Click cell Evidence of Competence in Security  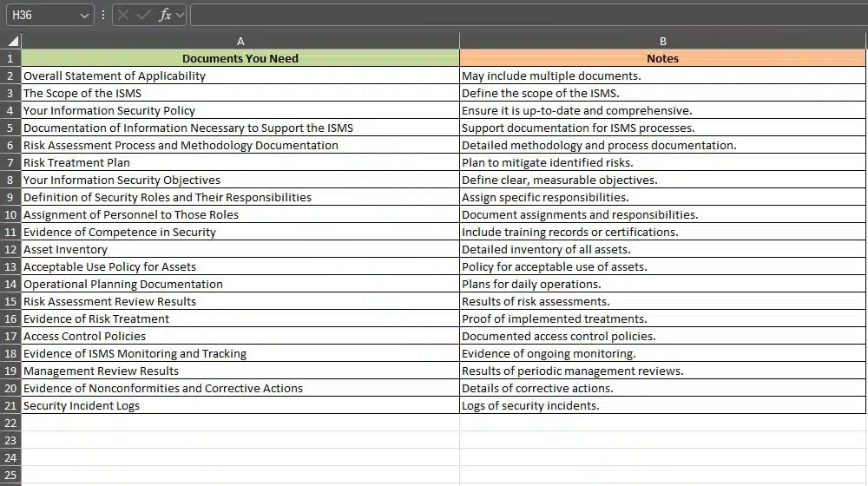240,232
